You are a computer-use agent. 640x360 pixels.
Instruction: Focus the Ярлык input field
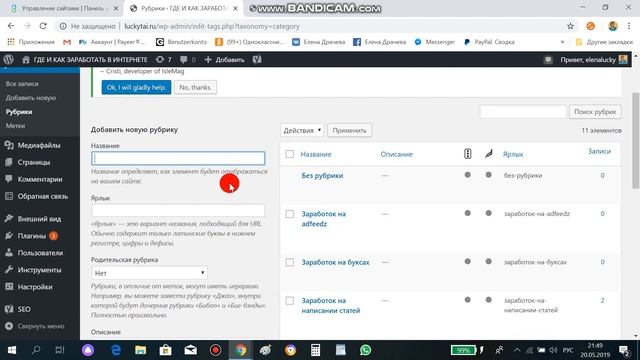[x=178, y=210]
